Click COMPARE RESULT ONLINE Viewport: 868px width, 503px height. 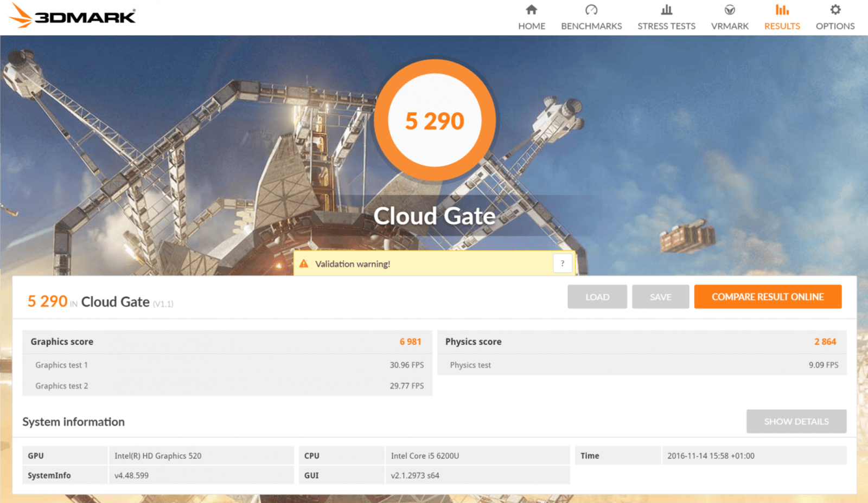tap(768, 297)
